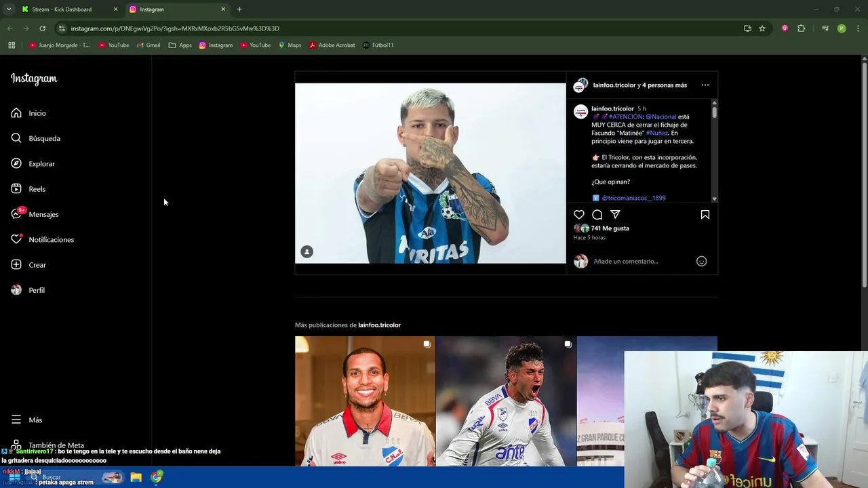This screenshot has height=488, width=868.
Task: Open 741 Me gusta likes list
Action: coord(610,228)
